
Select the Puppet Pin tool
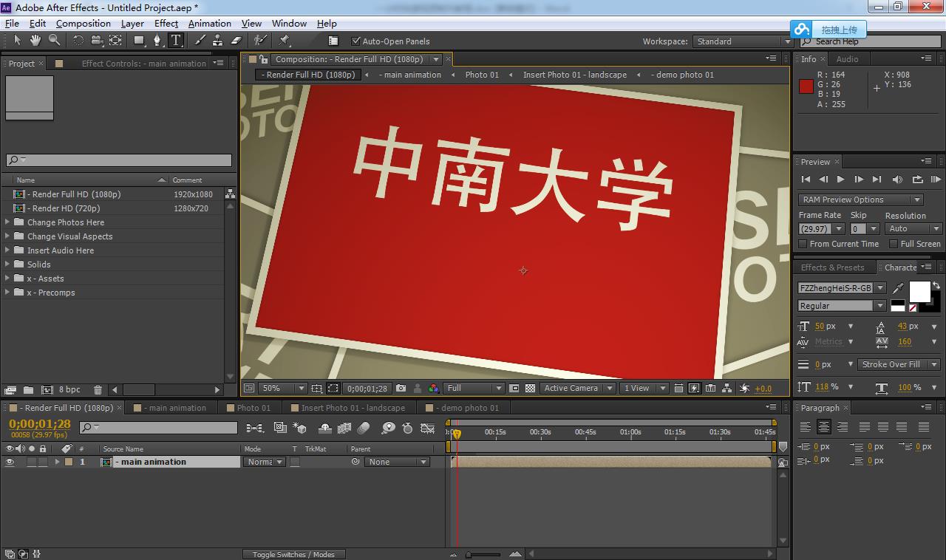pos(285,41)
